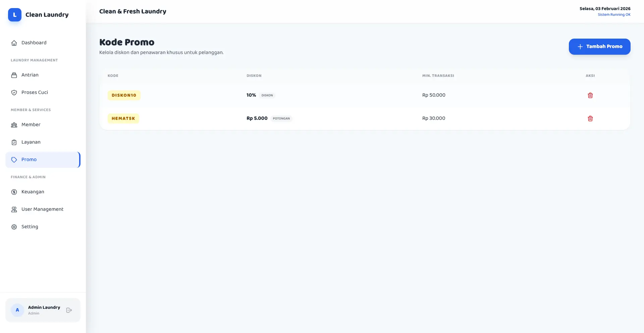
Task: Open the Antrian menu item
Action: pyautogui.click(x=30, y=75)
